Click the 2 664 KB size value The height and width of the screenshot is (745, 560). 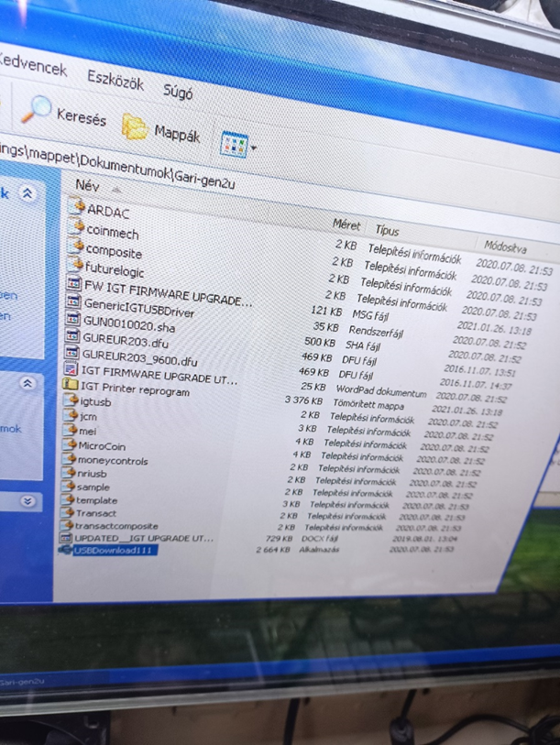click(273, 550)
